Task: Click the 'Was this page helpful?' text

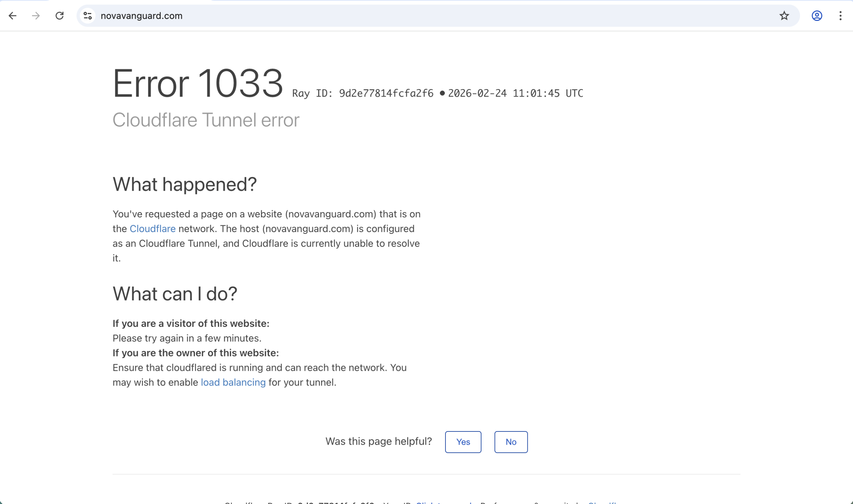Action: (x=379, y=441)
